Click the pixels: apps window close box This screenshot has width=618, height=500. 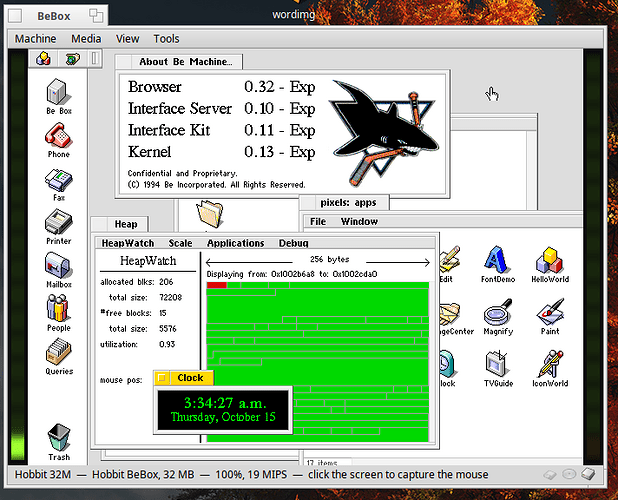coord(307,203)
